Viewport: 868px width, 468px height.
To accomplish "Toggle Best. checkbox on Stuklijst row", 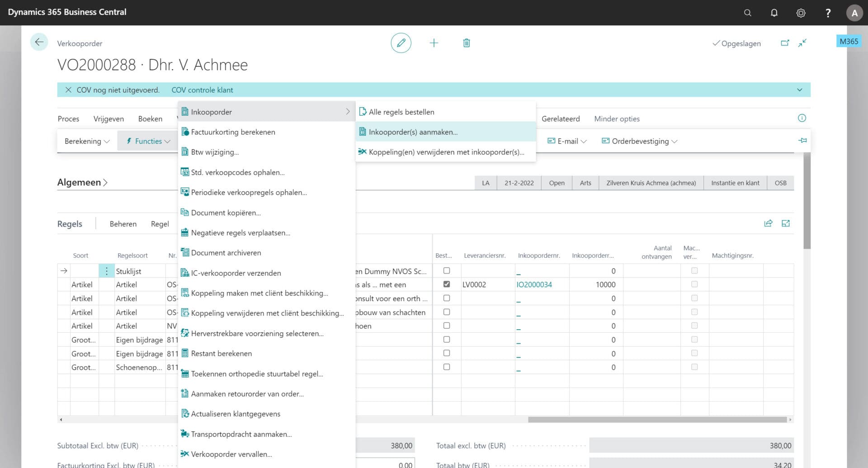I will (x=447, y=270).
